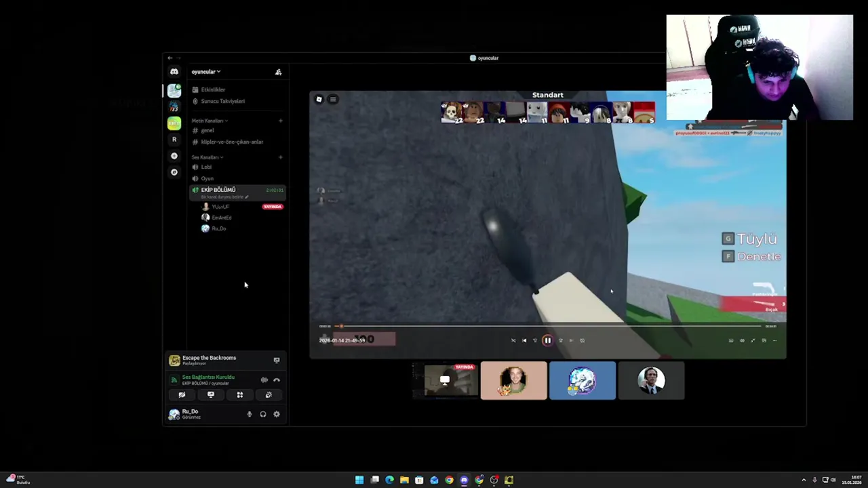
Task: Click the add-a-server plus icon
Action: point(174,156)
